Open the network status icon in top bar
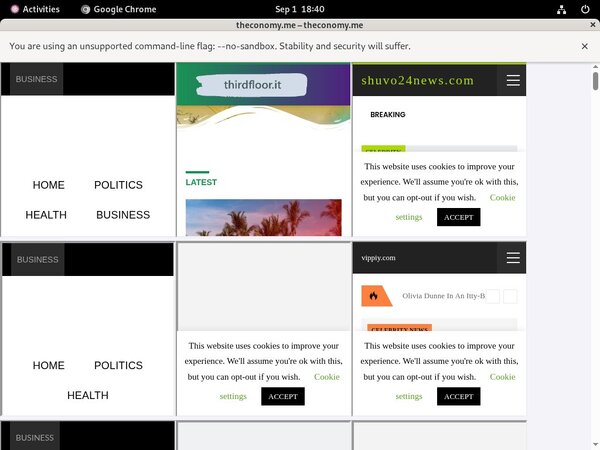 (x=563, y=9)
